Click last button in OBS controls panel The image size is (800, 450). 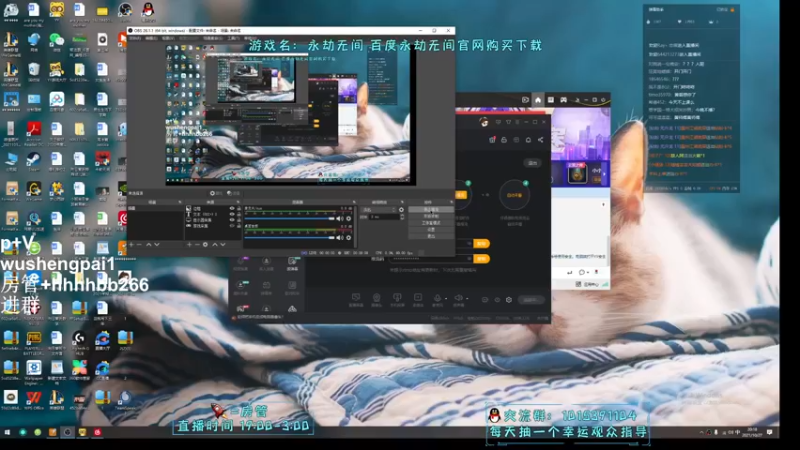click(431, 236)
